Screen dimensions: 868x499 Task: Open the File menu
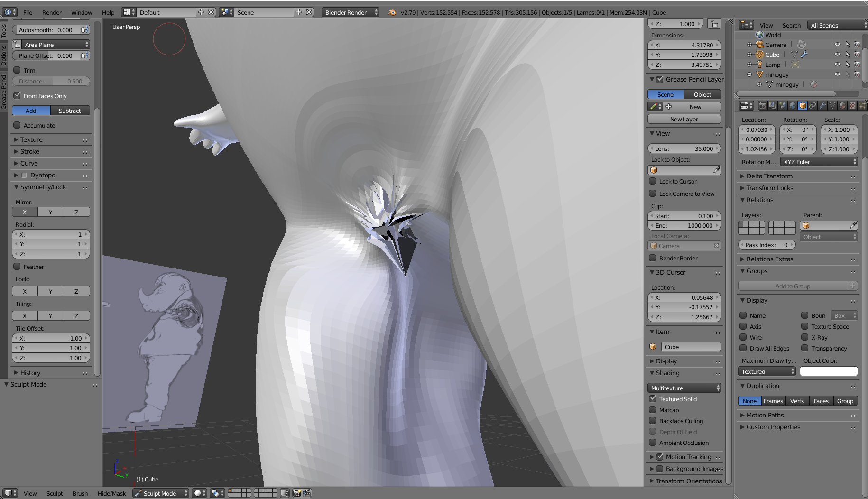pos(28,12)
